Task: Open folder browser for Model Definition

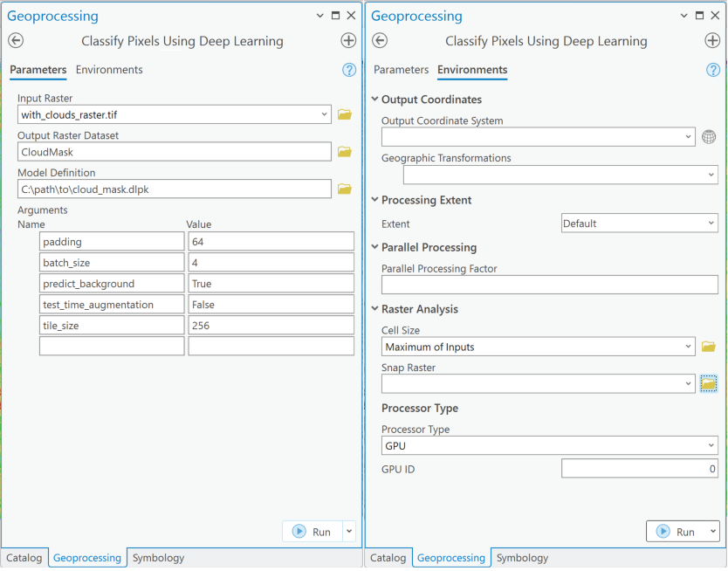Action: click(344, 189)
